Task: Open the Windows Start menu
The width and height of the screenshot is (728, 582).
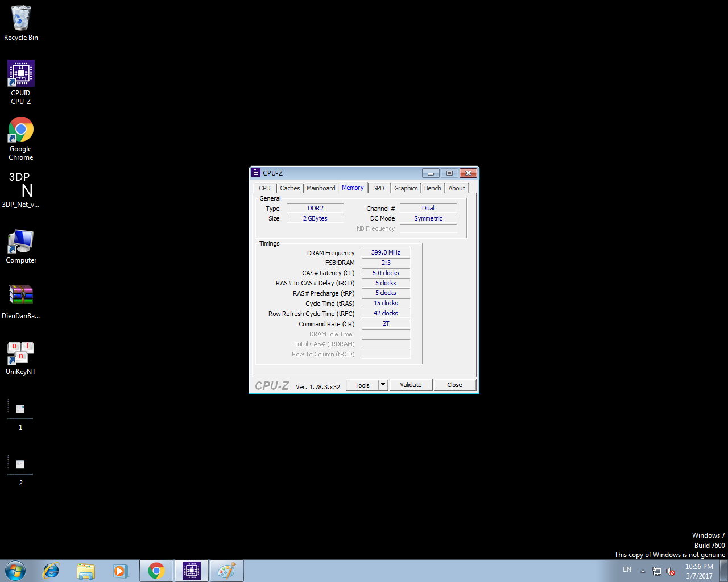Action: click(x=15, y=571)
